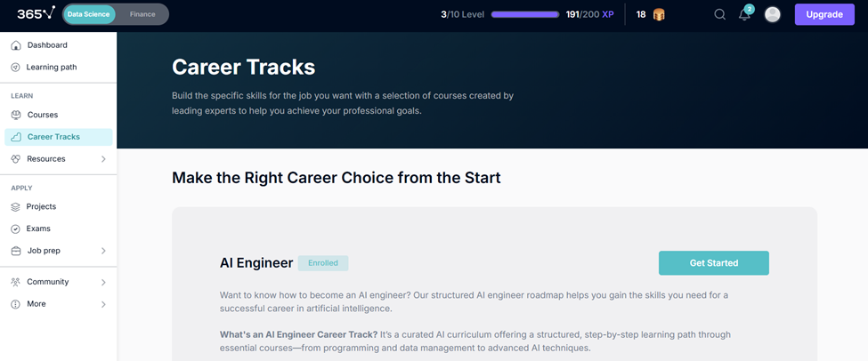Screen dimensions: 868x361
Task: Expand the Job prep submenu
Action: point(103,251)
